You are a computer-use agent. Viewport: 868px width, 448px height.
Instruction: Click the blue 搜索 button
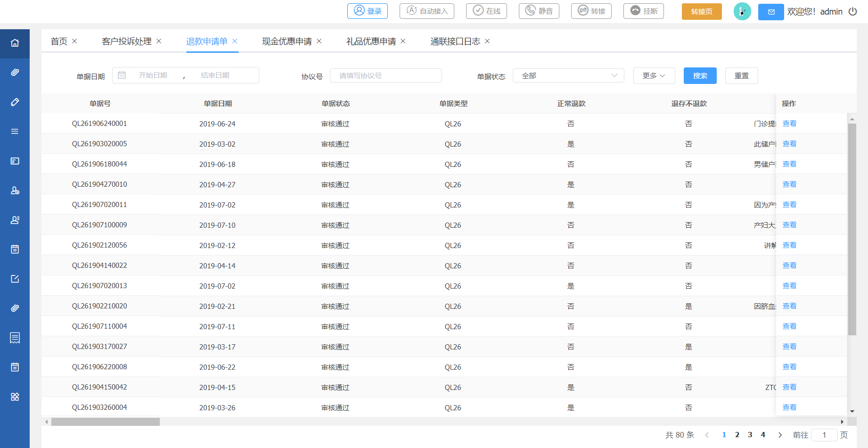point(700,75)
